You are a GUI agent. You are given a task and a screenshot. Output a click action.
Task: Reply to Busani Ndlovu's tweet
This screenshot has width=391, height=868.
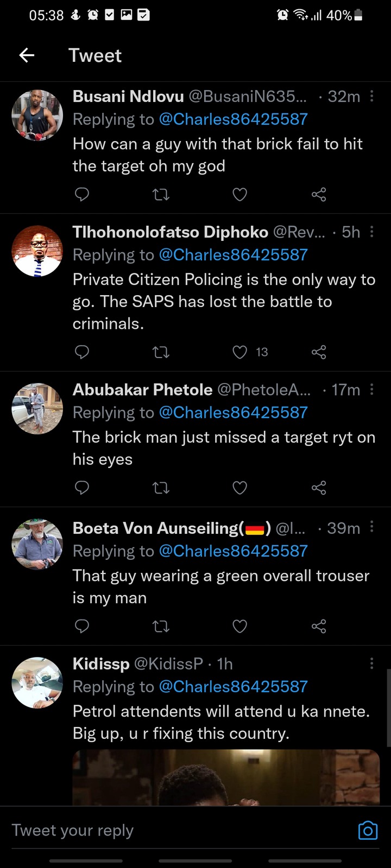point(82,194)
